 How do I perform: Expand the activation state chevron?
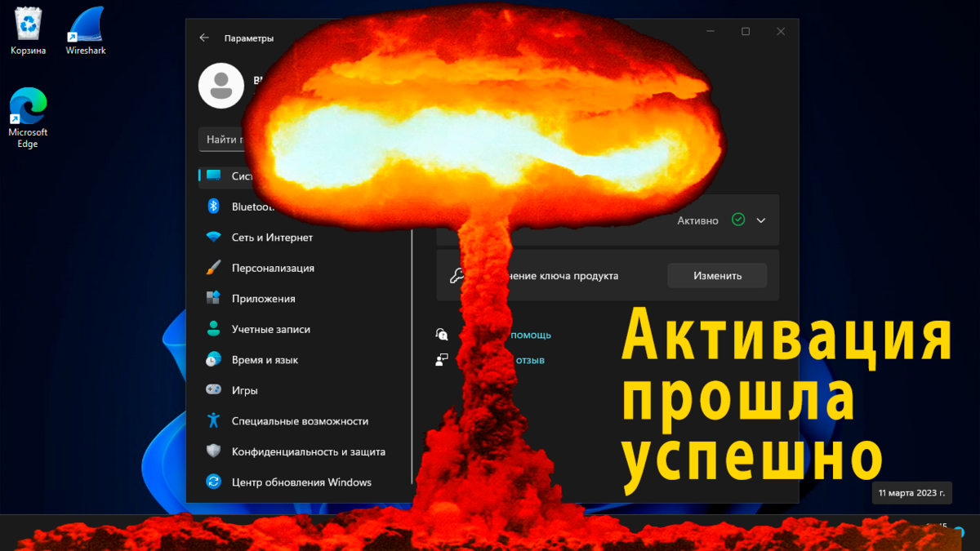761,220
